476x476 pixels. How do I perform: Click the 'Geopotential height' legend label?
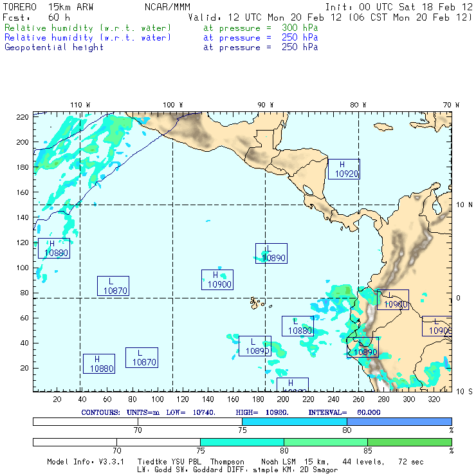54,48
